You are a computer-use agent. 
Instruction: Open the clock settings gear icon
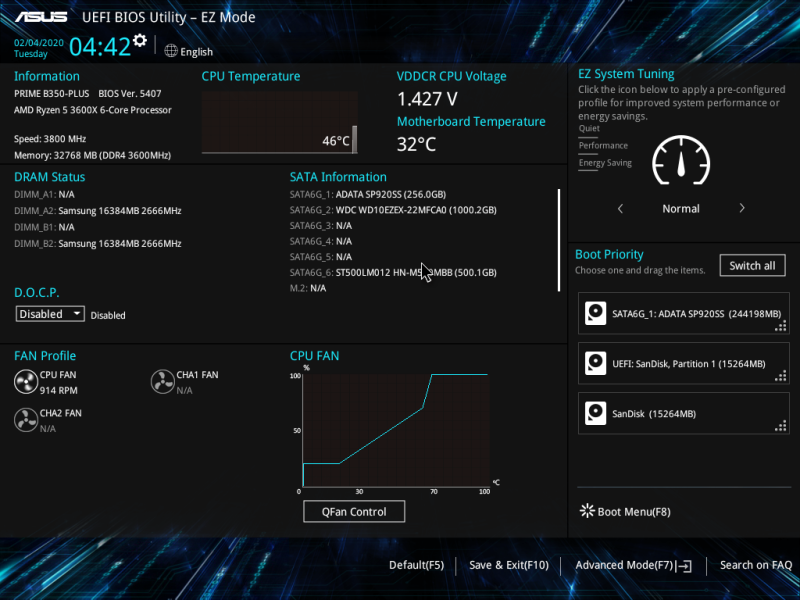point(140,40)
